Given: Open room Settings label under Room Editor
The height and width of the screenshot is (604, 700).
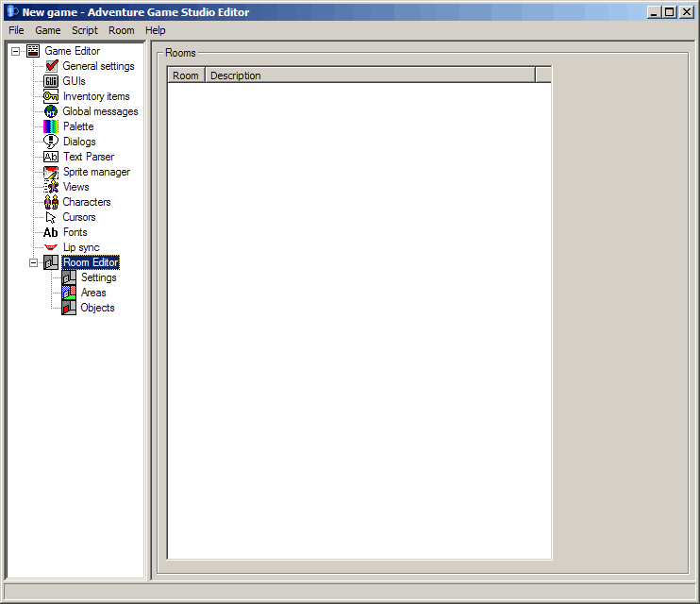Looking at the screenshot, I should (x=99, y=277).
